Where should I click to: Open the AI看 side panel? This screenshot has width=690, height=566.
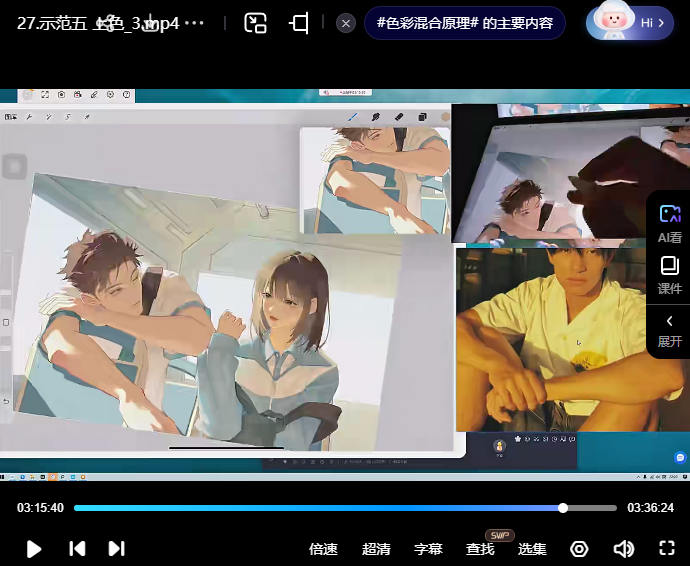coord(669,223)
